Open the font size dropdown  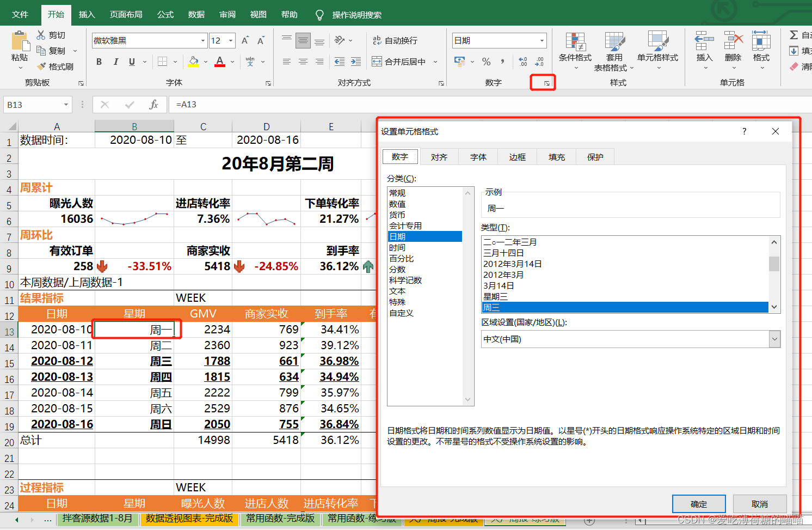tap(231, 41)
